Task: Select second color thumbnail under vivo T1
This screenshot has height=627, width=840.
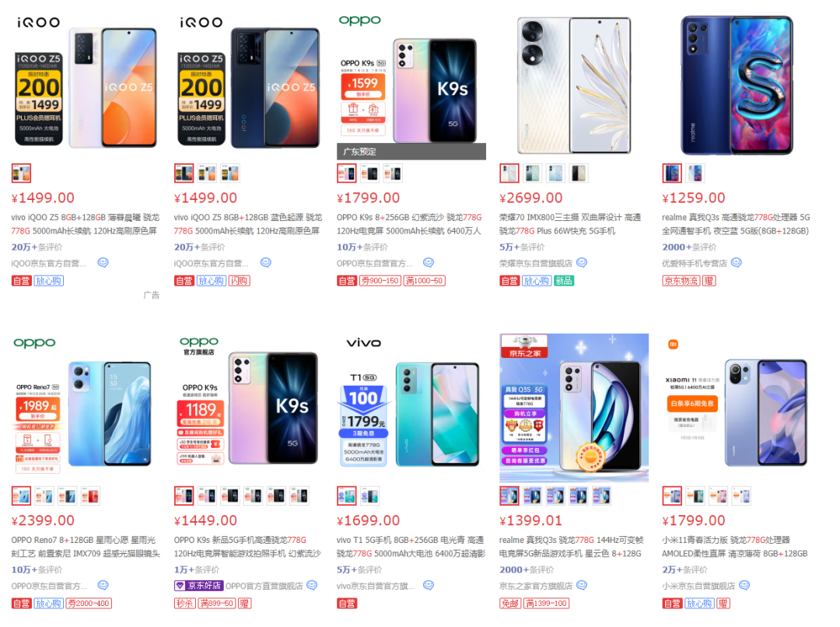Action: tap(369, 496)
